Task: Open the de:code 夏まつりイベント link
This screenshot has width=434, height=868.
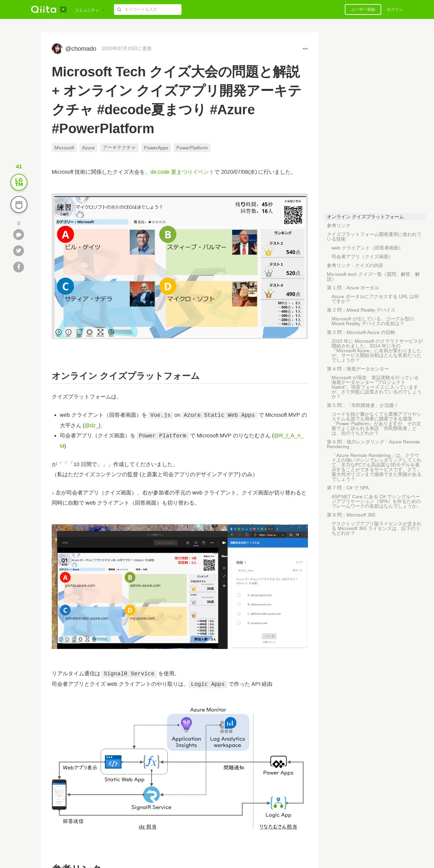Action: tap(182, 172)
